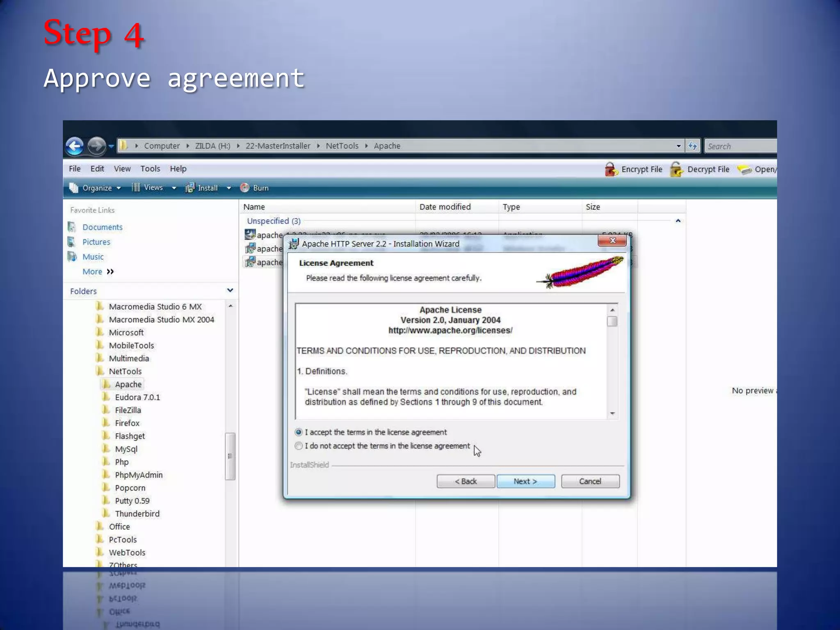Click the Views toolbar icon
840x630 pixels.
click(x=136, y=187)
